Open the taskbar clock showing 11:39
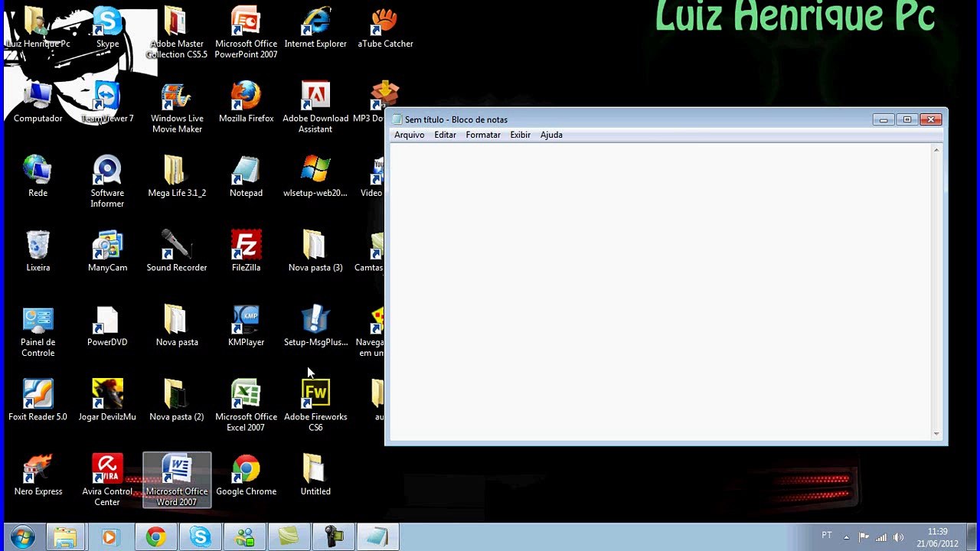 pos(937,537)
